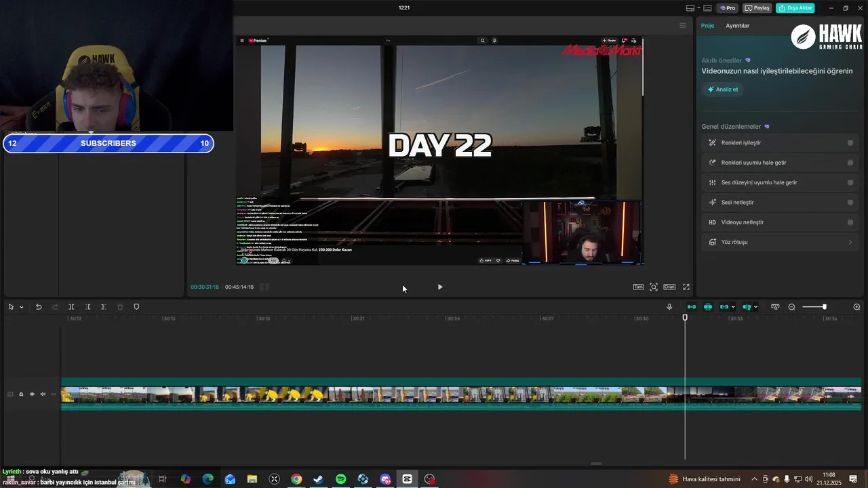Add a marker with the shield icon

click(x=136, y=307)
